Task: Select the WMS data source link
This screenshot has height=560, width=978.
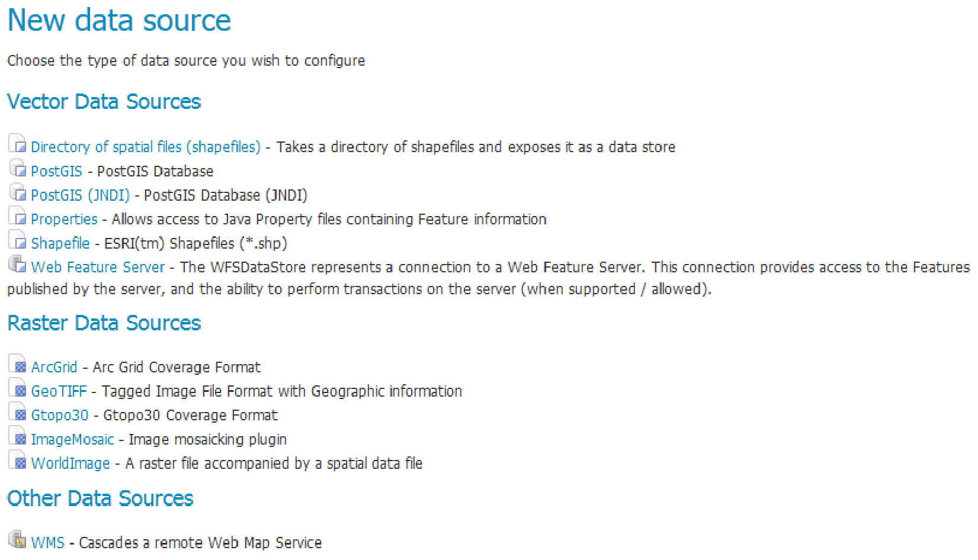Action: click(47, 542)
